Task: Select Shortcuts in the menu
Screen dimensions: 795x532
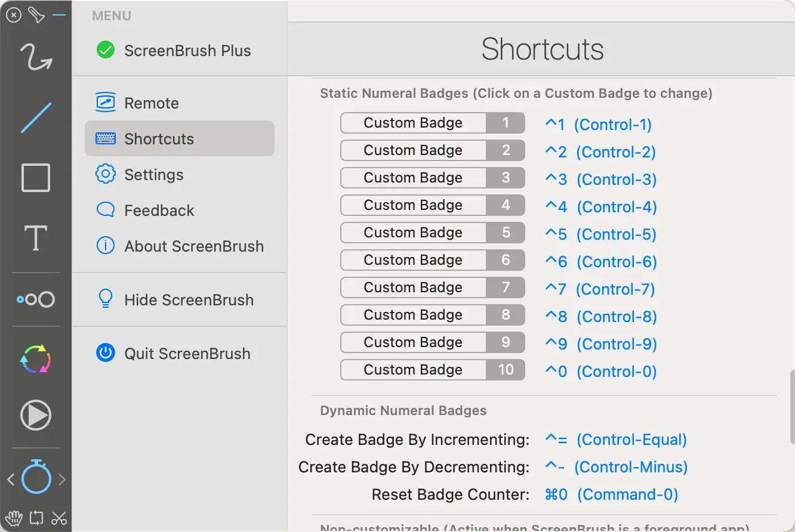Action: 179,139
